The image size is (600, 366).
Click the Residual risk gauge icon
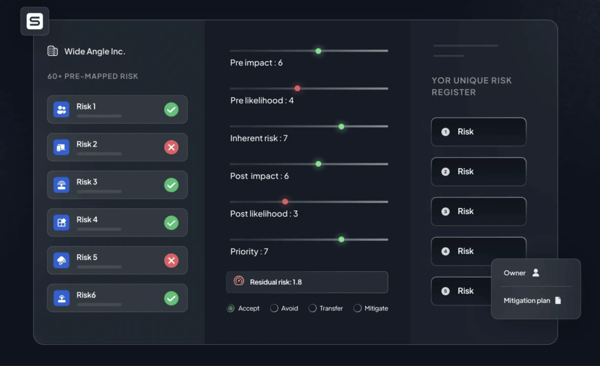coord(239,281)
